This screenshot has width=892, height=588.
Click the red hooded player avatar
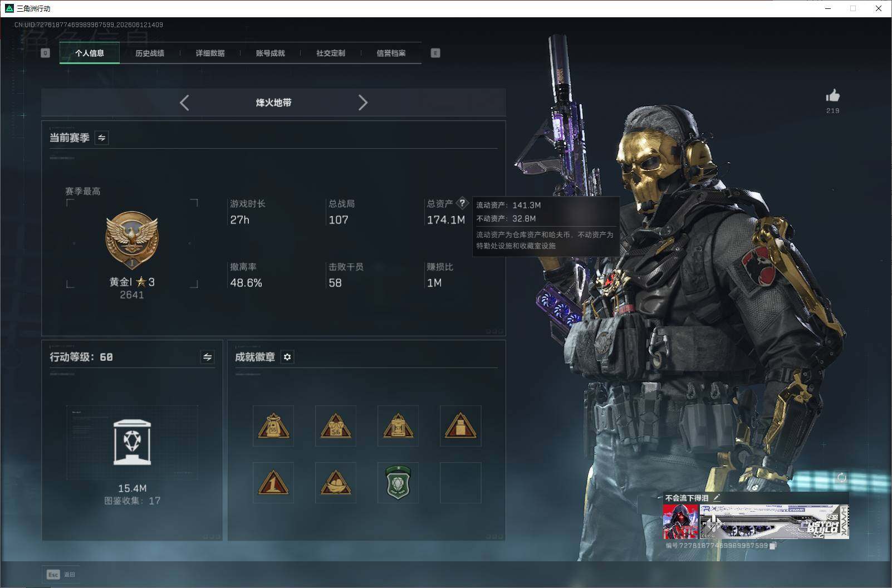coord(680,522)
